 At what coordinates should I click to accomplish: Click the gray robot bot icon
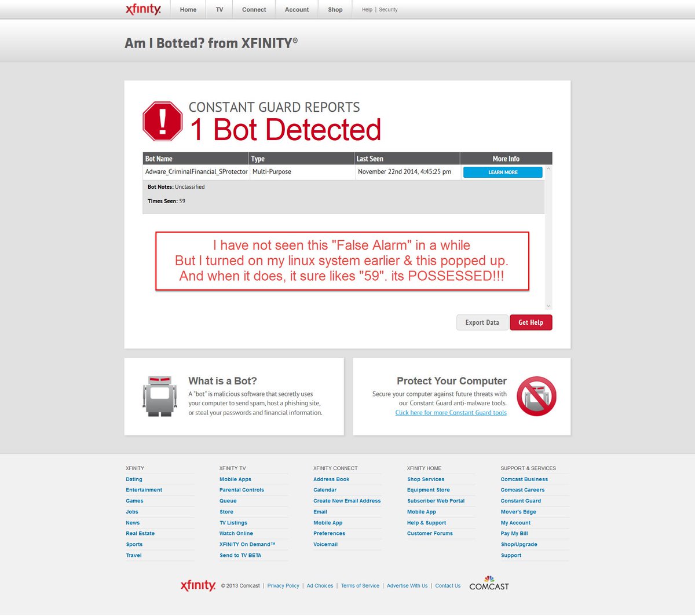[x=159, y=397]
